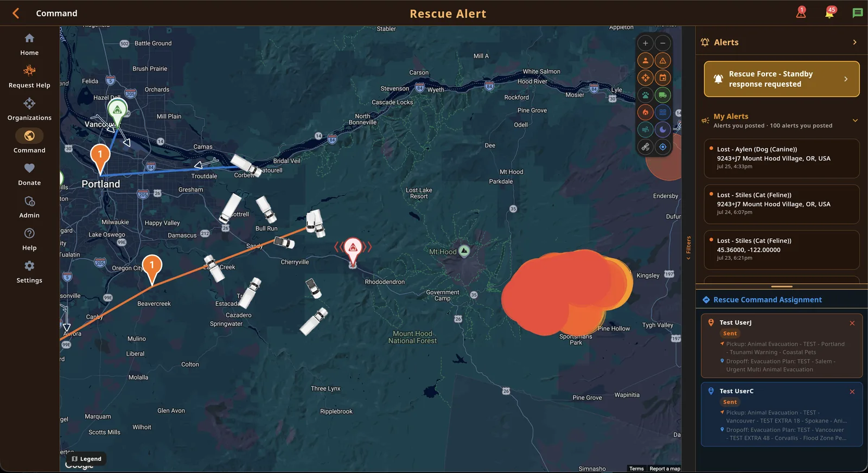Open the red warning alerts badge icon
The width and height of the screenshot is (868, 473).
(x=801, y=12)
